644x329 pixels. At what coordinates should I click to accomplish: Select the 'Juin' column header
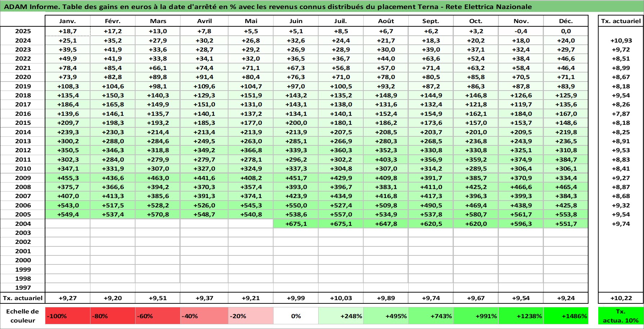pyautogui.click(x=296, y=21)
